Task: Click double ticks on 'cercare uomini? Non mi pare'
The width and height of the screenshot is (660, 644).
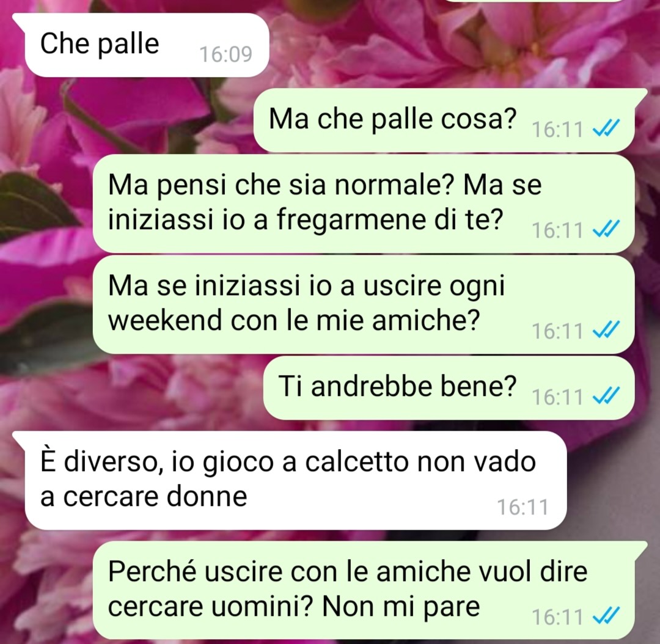Action: coord(606,616)
